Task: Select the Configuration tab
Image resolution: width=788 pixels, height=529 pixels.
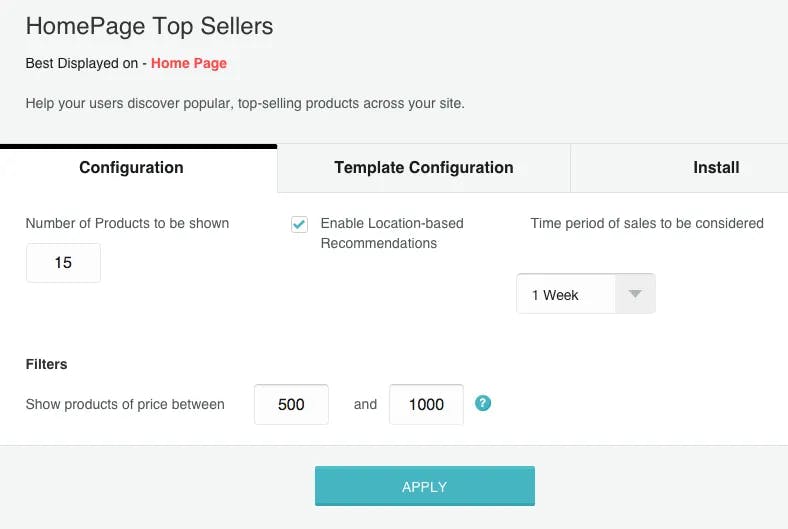Action: coord(131,167)
